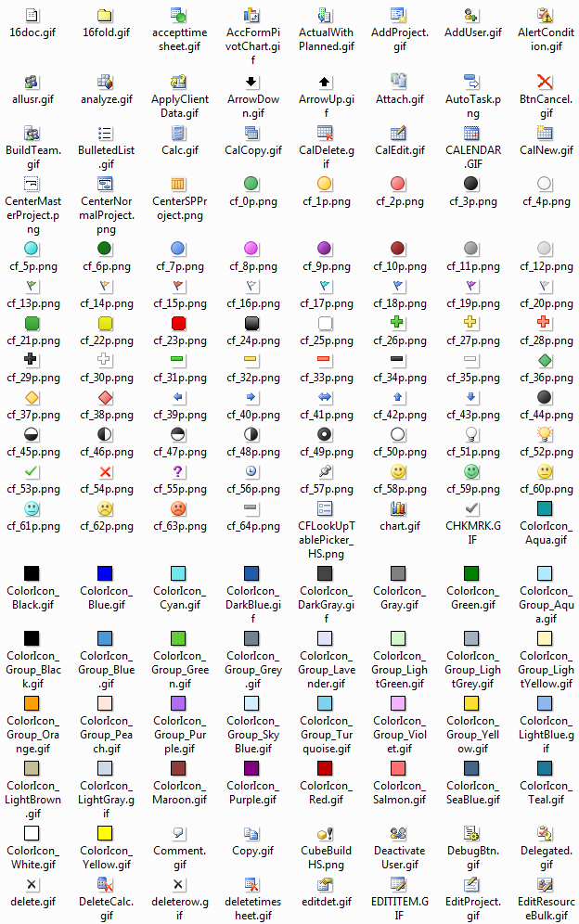Image resolution: width=579 pixels, height=924 pixels.
Task: Click the CALENDAR.GIF icon
Action: (471, 134)
